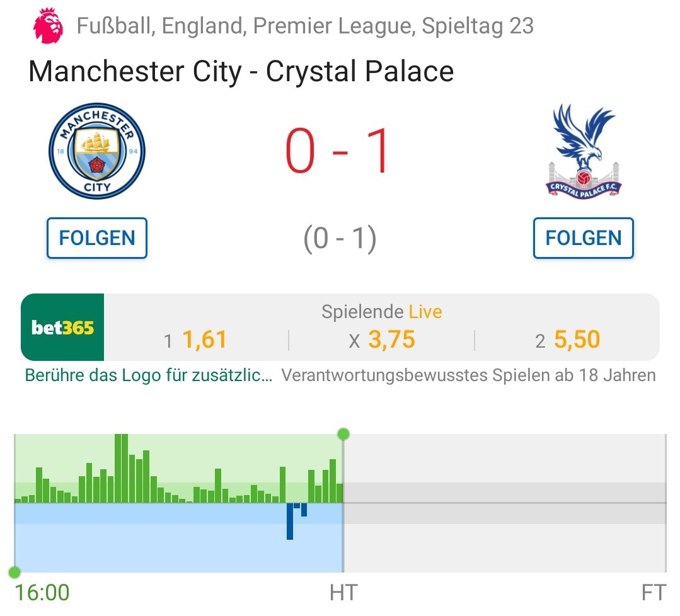Tap the HT label on the timeline
The image size is (680, 616).
[x=343, y=593]
